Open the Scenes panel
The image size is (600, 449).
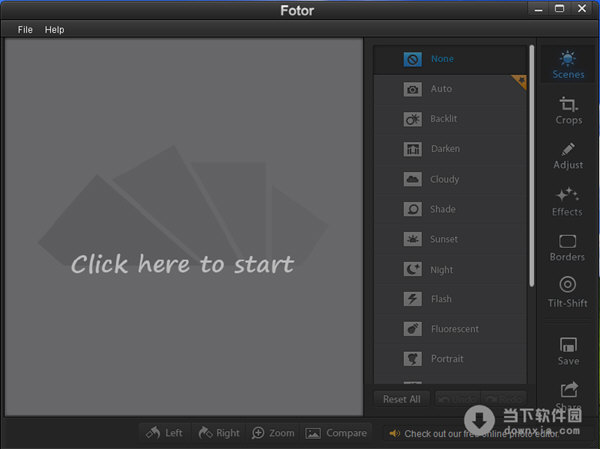(568, 64)
